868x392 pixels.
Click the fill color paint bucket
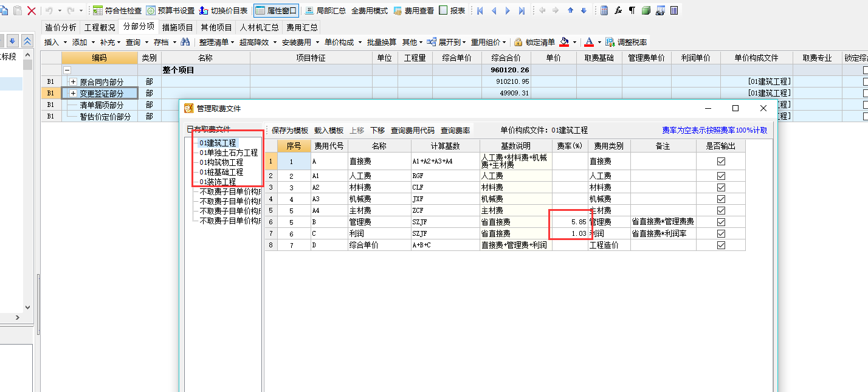pyautogui.click(x=565, y=42)
